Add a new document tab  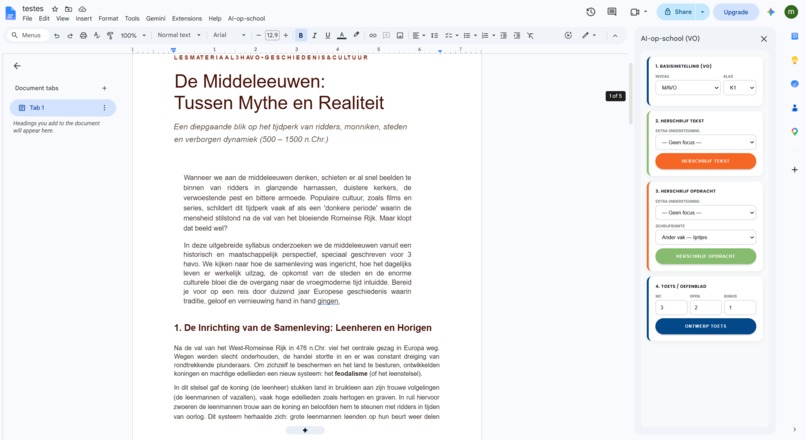pos(104,88)
